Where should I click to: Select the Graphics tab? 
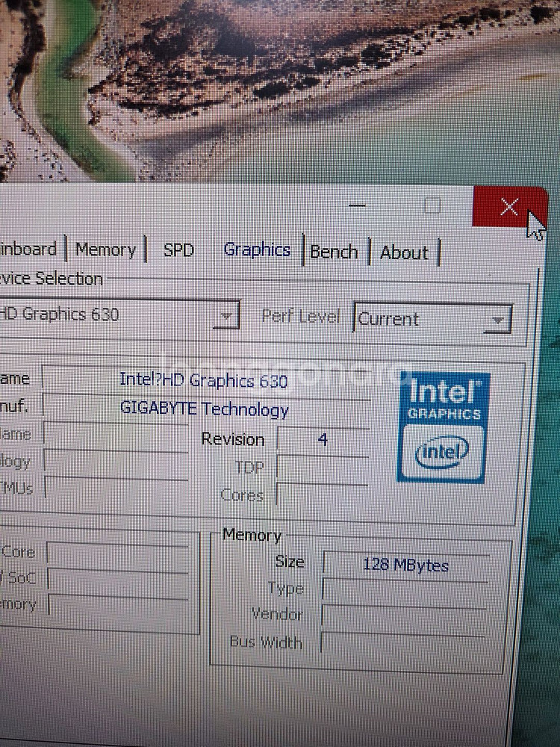click(257, 249)
